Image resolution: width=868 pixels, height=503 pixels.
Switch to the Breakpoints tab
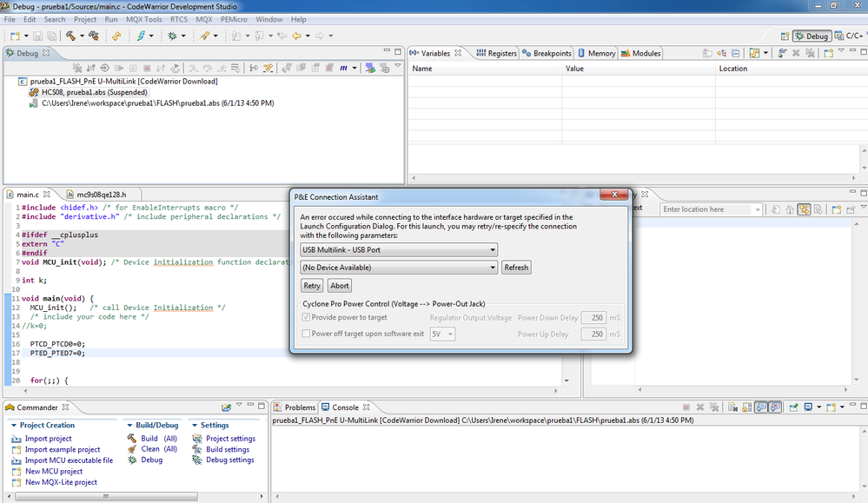(547, 53)
